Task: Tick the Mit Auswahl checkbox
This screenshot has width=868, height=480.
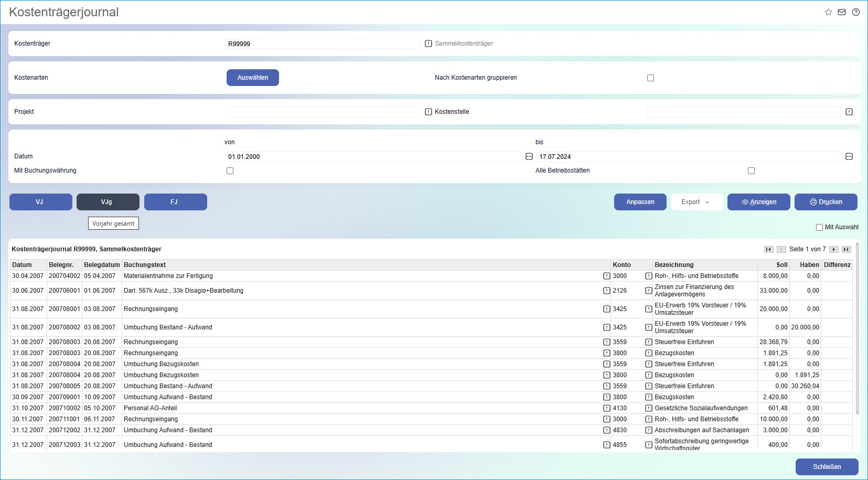Action: pyautogui.click(x=819, y=227)
